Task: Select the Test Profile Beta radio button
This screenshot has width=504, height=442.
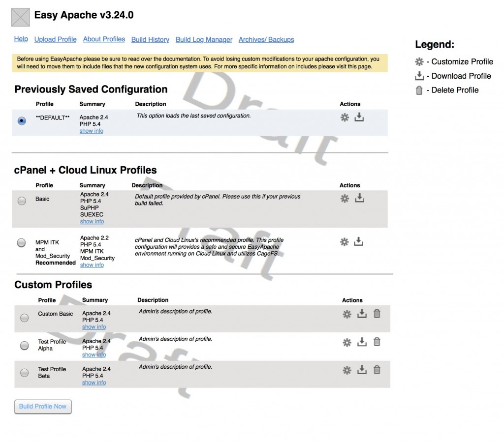Action: [x=24, y=373]
